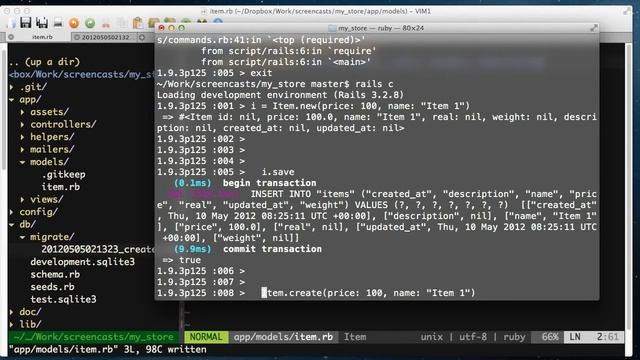Click the Cut scissors icon
Image resolution: width=640 pixels, height=360 pixels.
click(x=106, y=24)
